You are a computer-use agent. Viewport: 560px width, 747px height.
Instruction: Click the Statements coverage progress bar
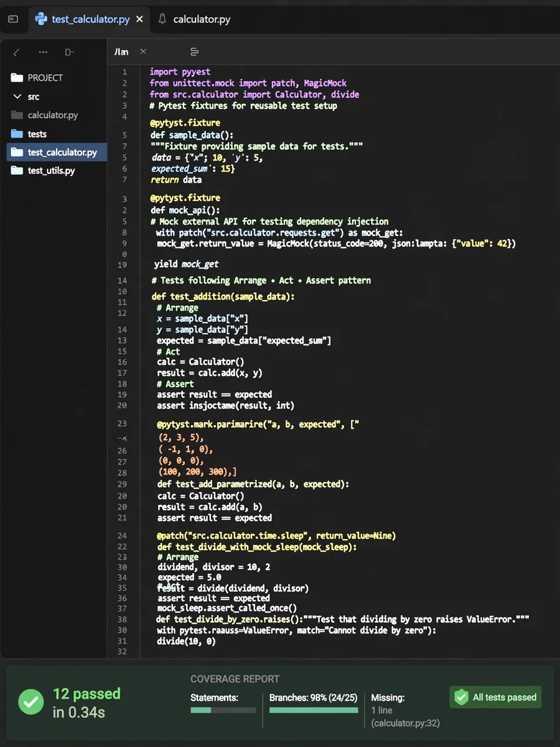click(x=223, y=710)
